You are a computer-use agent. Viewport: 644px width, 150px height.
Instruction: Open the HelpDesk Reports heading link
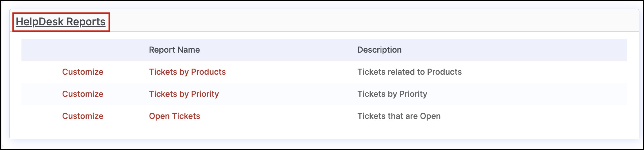pos(61,22)
